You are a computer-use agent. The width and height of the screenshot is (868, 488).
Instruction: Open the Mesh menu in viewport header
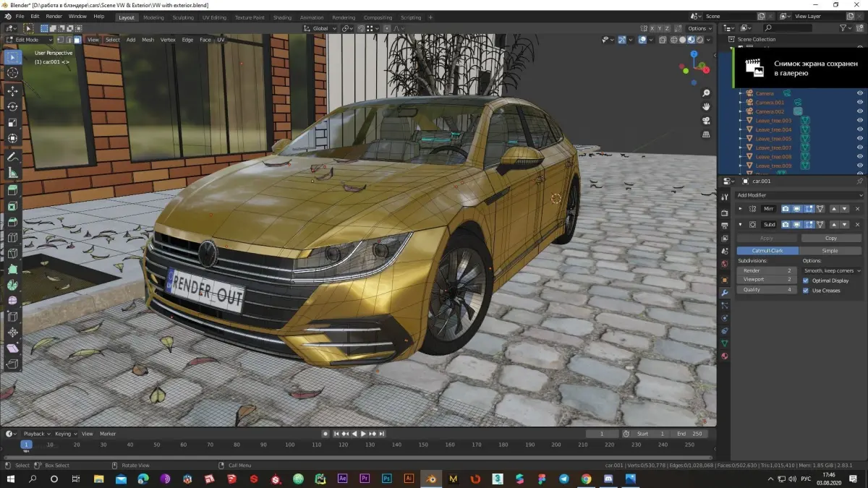click(x=148, y=40)
